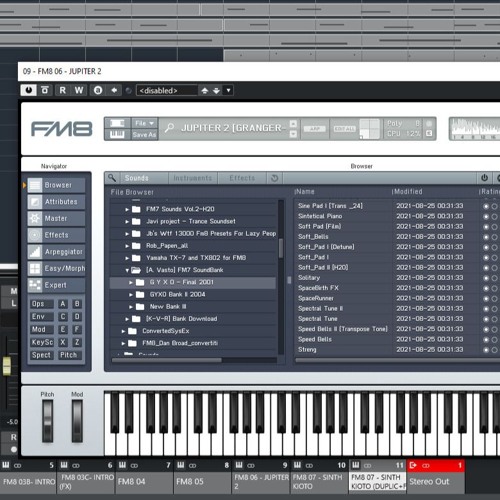This screenshot has width=500, height=500.
Task: Click the browser search magnifier icon
Action: (x=112, y=178)
